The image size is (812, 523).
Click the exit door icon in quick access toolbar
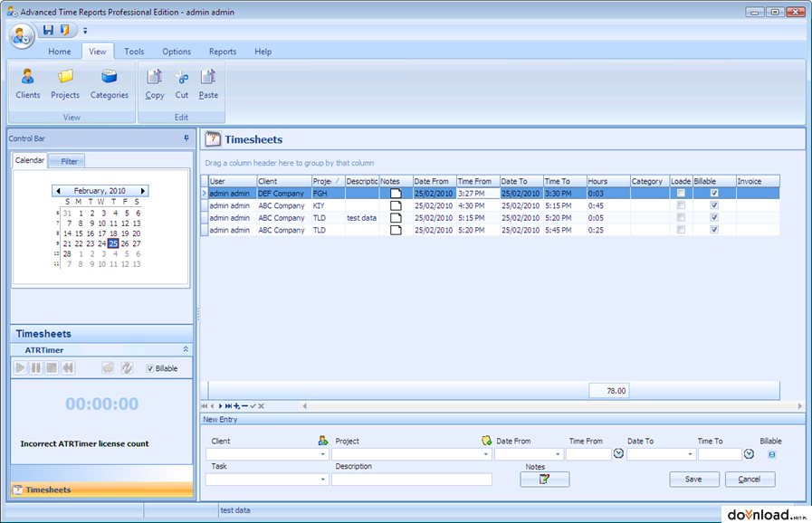[65, 30]
